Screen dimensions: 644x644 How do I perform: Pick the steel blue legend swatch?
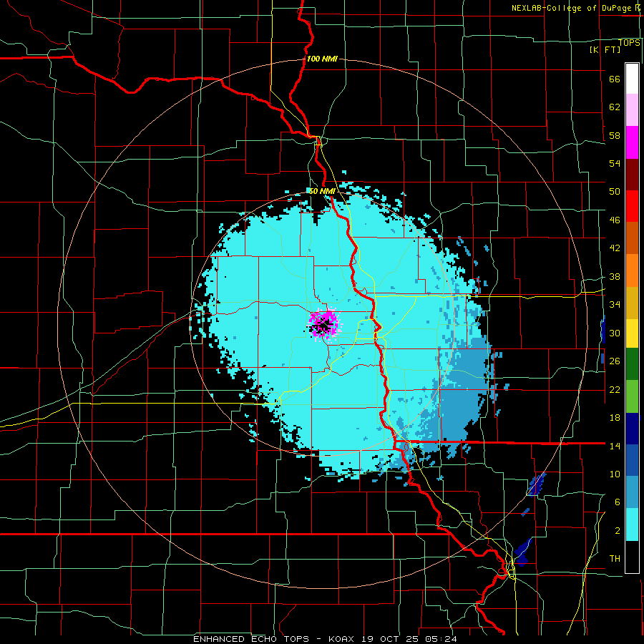click(x=632, y=492)
